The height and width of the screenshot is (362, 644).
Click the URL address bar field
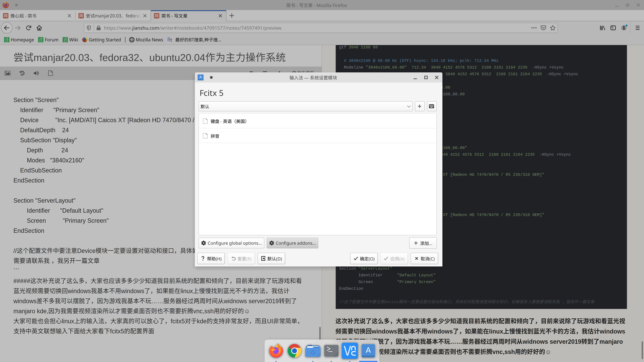point(300,28)
